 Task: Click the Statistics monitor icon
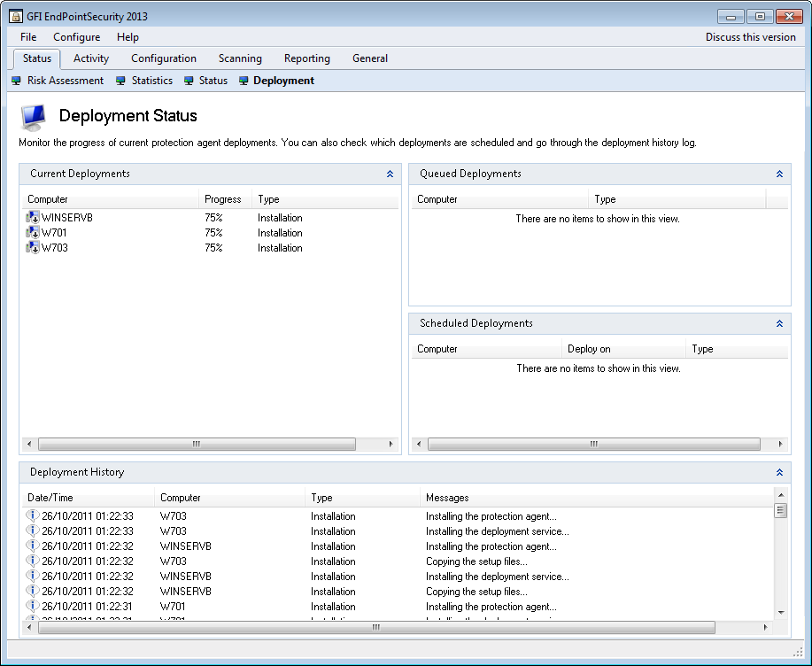(120, 81)
